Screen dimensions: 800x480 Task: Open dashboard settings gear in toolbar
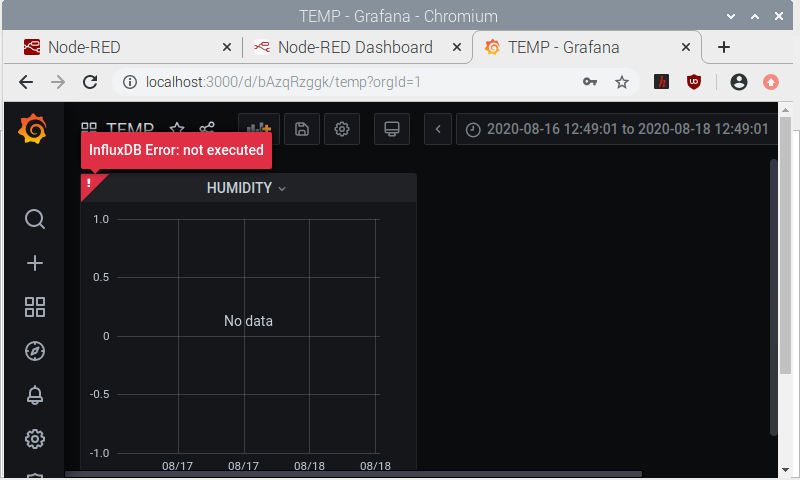(342, 129)
